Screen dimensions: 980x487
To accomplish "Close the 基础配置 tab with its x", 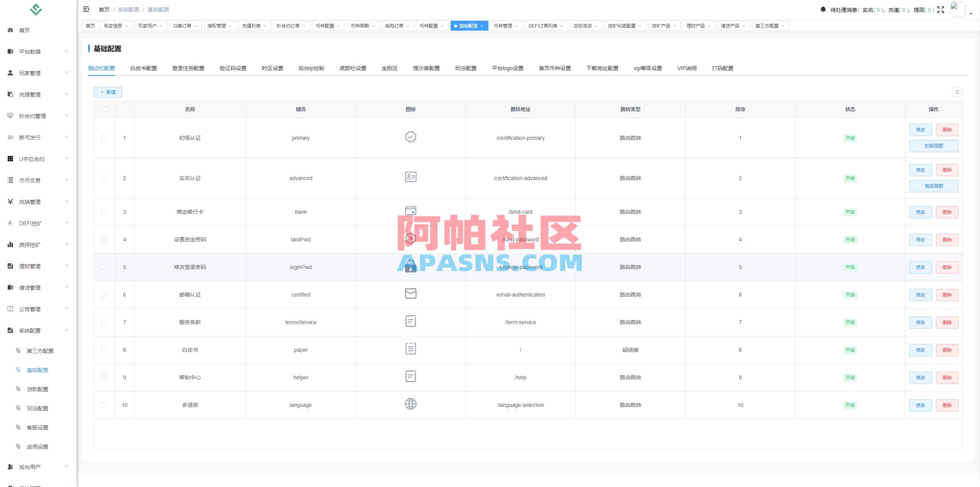I will click(482, 26).
